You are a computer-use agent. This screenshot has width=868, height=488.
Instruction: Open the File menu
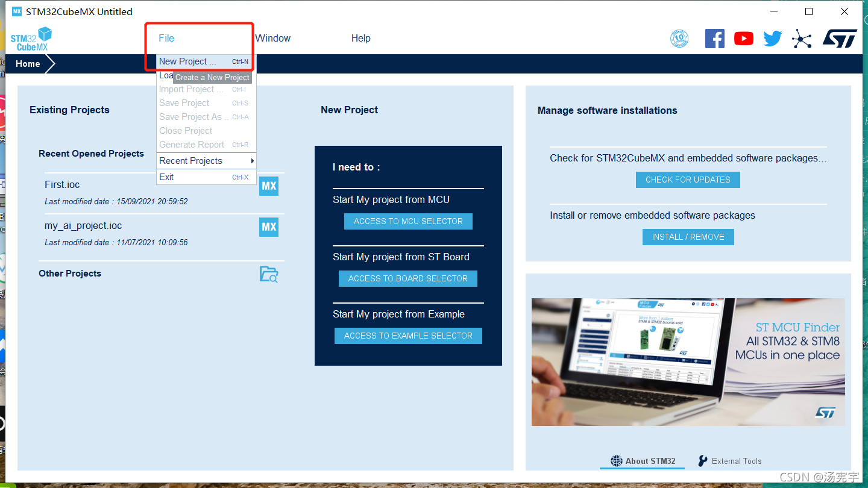click(x=166, y=38)
